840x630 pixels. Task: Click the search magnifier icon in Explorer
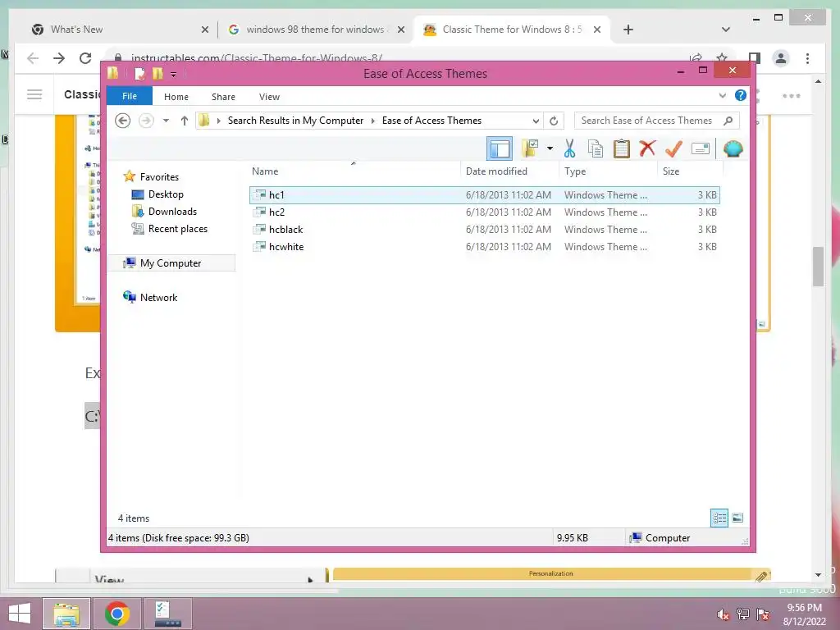728,121
